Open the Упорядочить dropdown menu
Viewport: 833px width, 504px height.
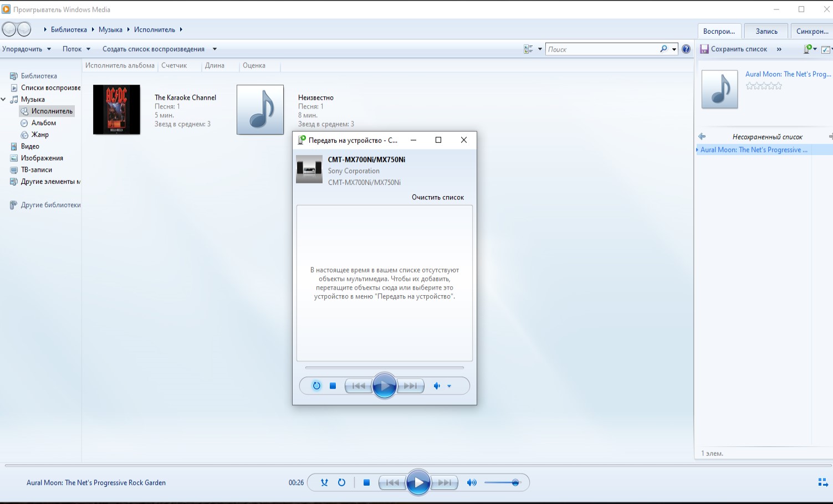pos(27,49)
